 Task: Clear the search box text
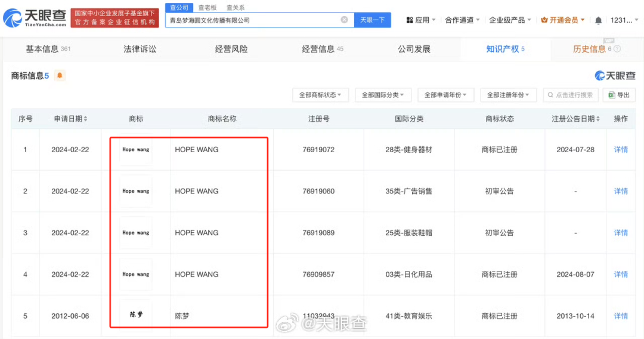point(344,20)
